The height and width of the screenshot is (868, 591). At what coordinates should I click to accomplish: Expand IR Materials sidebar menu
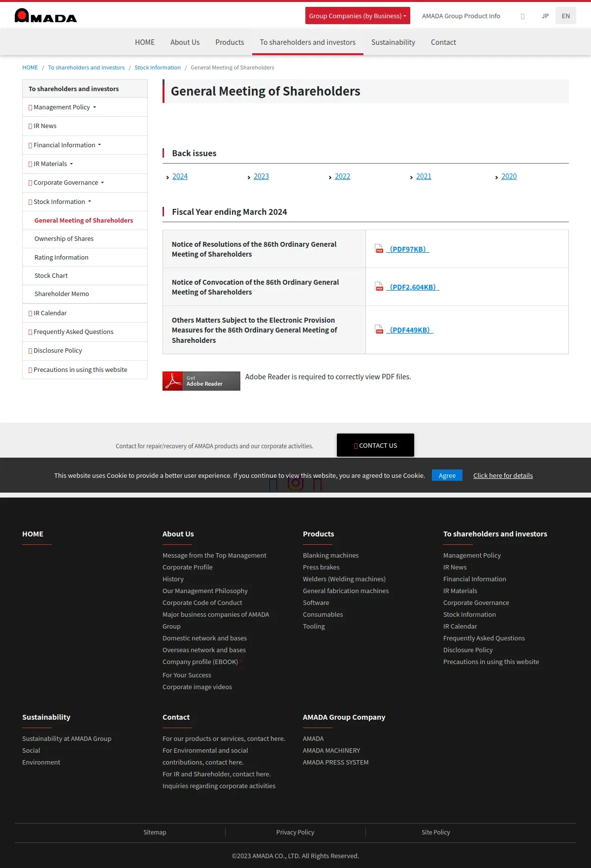pos(85,164)
